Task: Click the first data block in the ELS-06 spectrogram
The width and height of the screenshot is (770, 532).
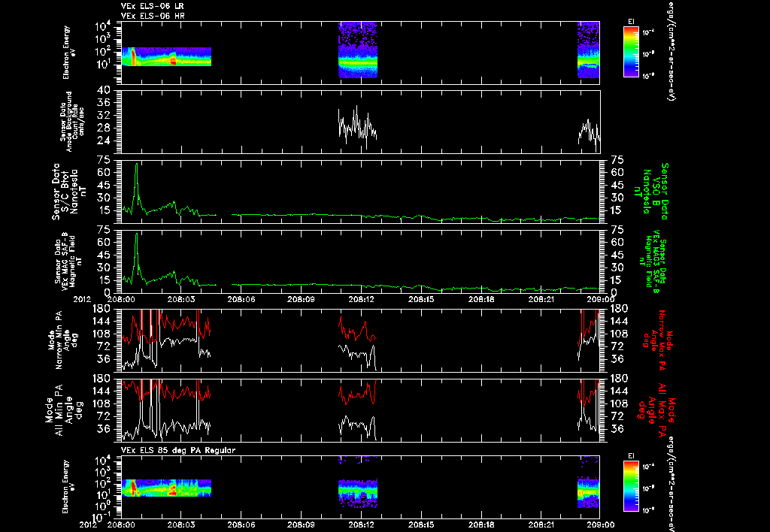Action: pyautogui.click(x=166, y=57)
